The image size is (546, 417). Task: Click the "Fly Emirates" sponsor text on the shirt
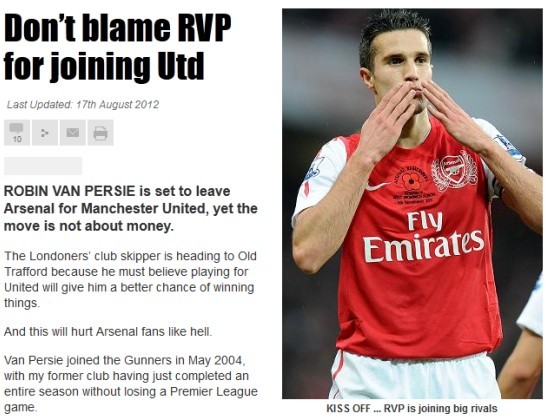423,237
